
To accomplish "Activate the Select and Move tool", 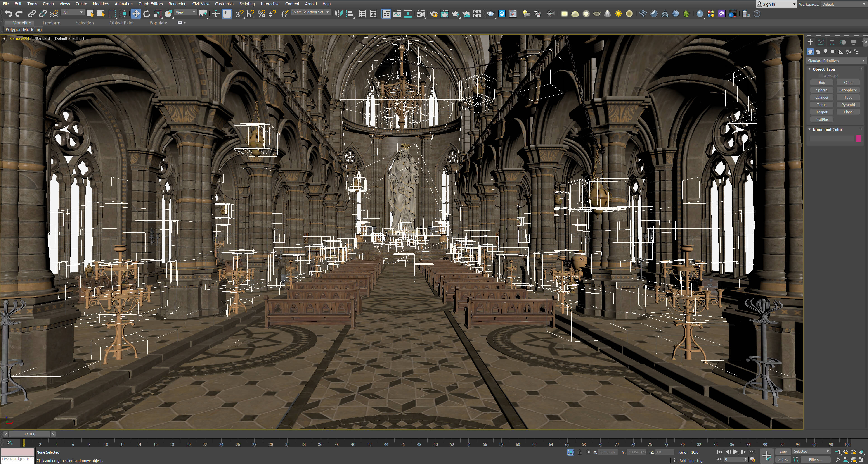I will tap(136, 14).
